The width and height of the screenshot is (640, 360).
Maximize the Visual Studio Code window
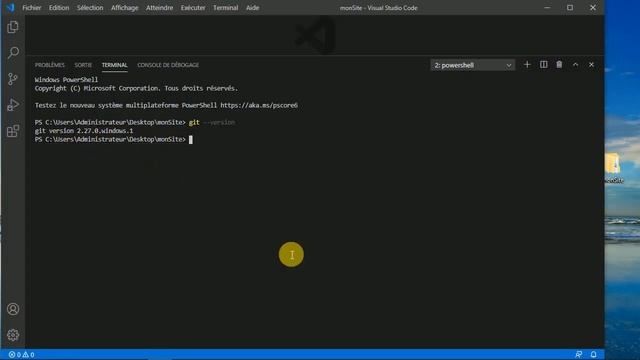tap(570, 8)
